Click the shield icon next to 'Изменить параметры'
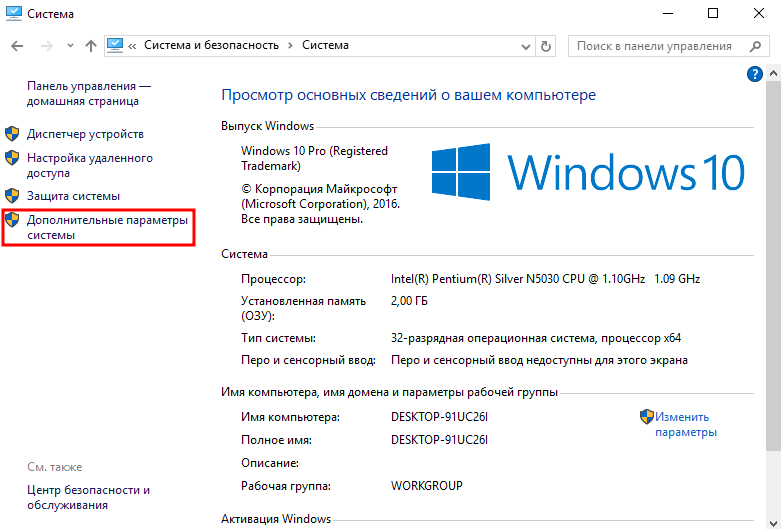This screenshot has width=781, height=529. pyautogui.click(x=647, y=416)
